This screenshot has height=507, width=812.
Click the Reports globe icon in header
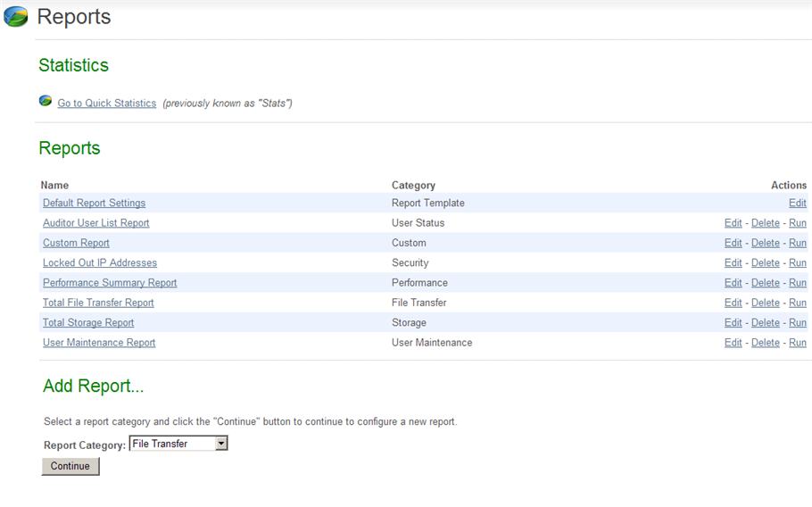(16, 17)
